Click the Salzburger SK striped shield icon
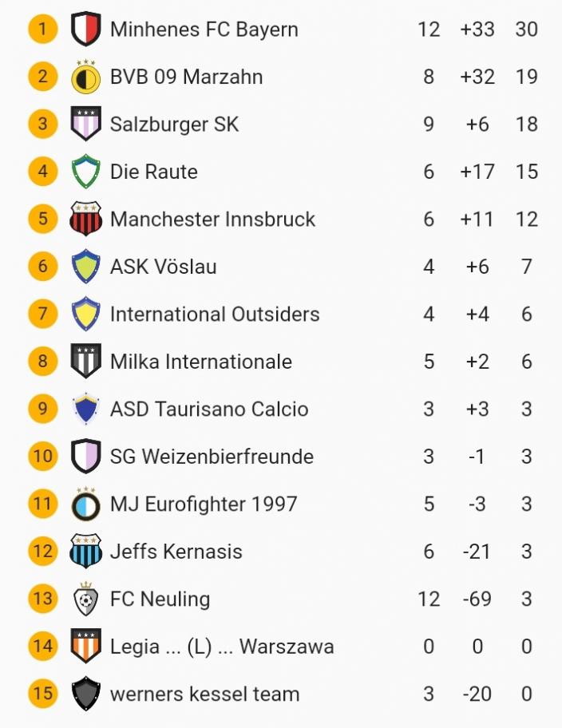This screenshot has width=562, height=728. pyautogui.click(x=85, y=125)
